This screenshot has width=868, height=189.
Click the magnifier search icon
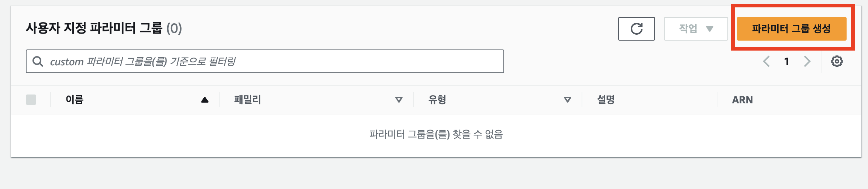click(x=38, y=61)
